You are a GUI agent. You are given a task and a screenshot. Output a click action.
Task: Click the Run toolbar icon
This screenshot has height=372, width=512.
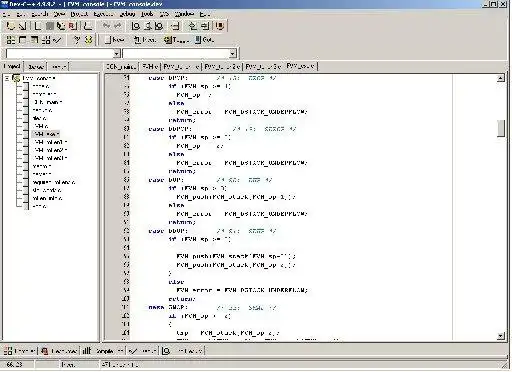[23, 40]
